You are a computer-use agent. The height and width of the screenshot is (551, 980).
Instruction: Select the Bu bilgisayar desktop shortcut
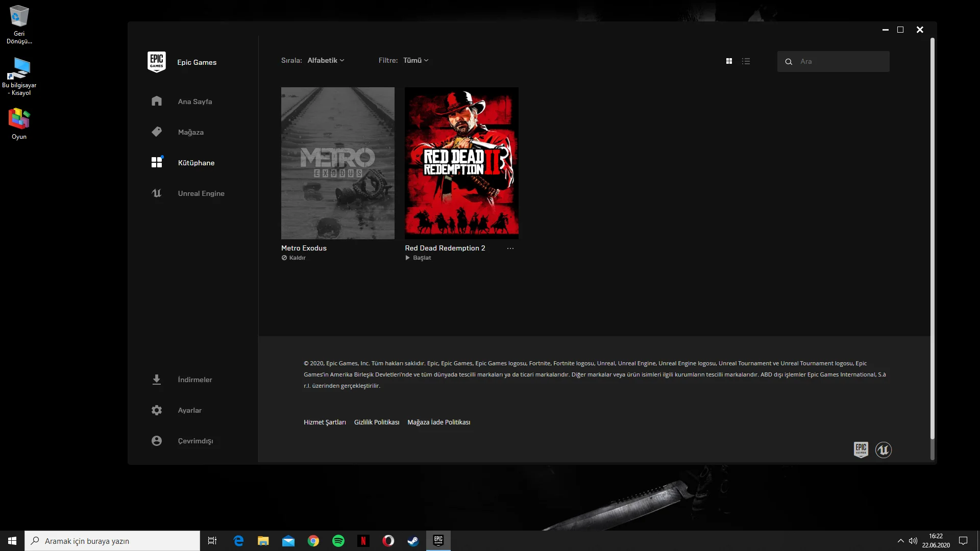pyautogui.click(x=19, y=76)
